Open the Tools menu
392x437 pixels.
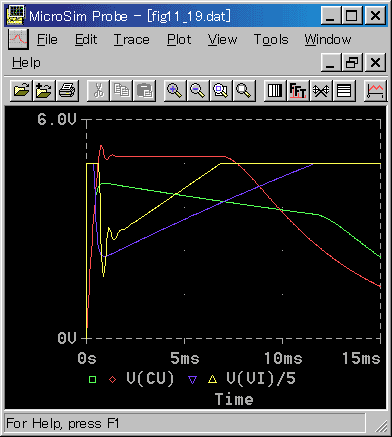(271, 40)
